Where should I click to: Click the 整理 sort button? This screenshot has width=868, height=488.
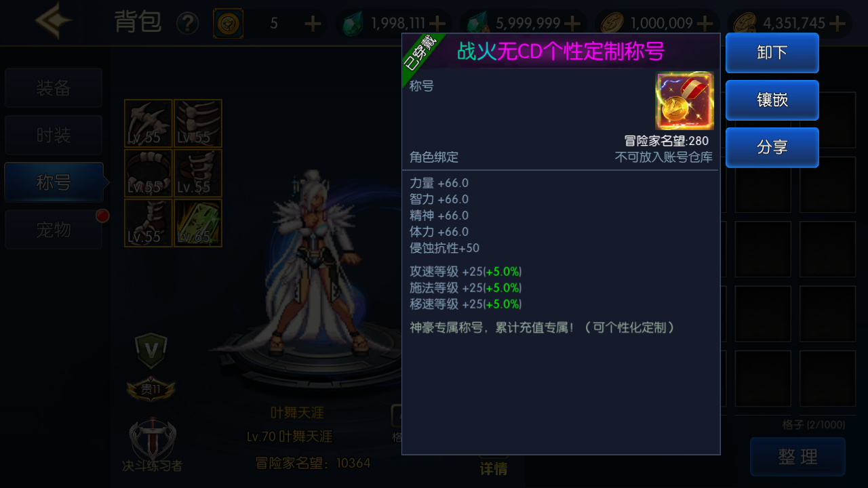coord(798,457)
